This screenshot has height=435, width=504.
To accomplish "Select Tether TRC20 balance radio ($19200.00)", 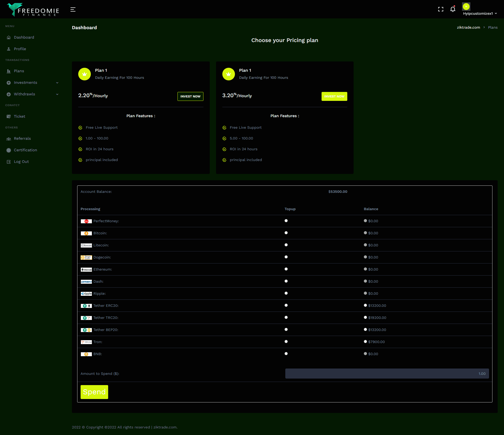I will pyautogui.click(x=365, y=317).
